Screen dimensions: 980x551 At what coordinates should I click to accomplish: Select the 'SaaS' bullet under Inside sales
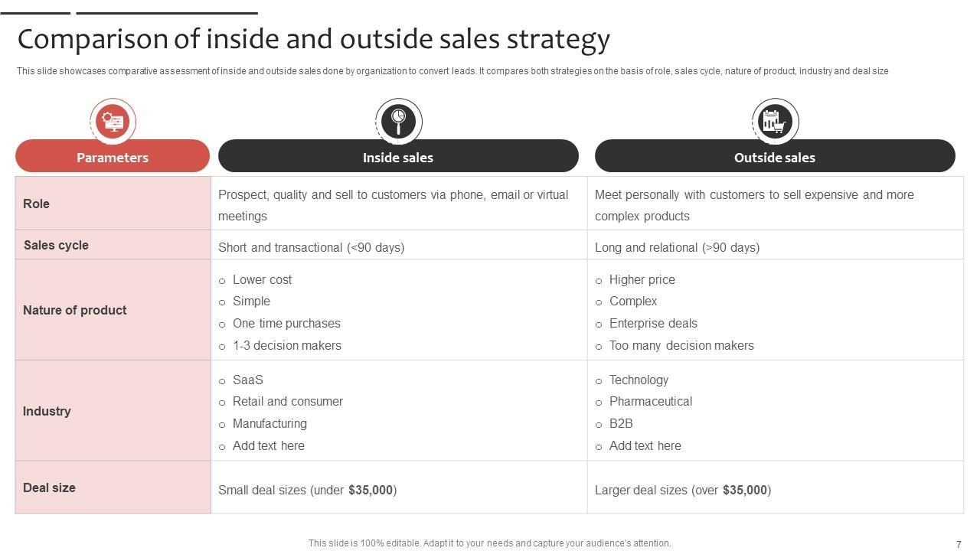tap(247, 380)
